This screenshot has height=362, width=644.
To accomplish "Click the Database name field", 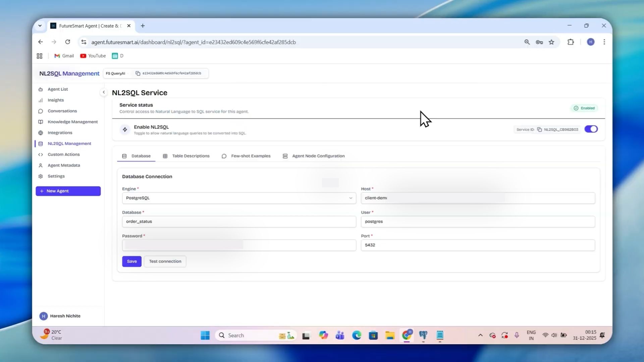I will pos(239,222).
